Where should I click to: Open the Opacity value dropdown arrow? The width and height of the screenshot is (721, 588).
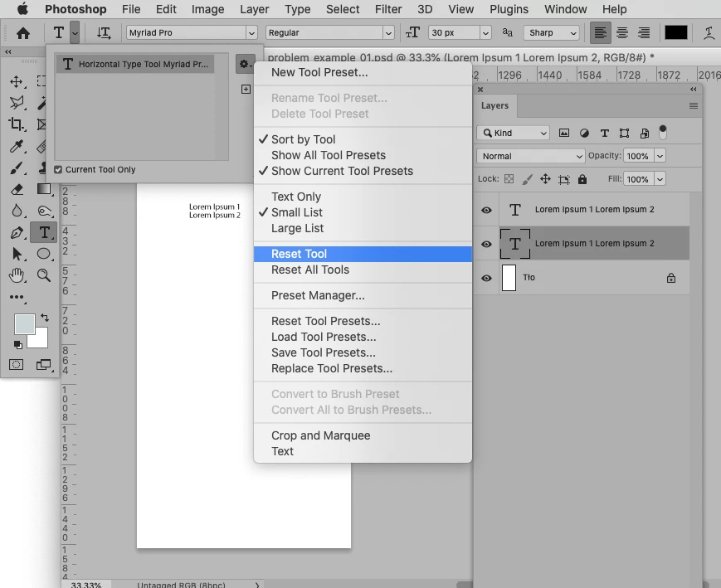(x=660, y=156)
